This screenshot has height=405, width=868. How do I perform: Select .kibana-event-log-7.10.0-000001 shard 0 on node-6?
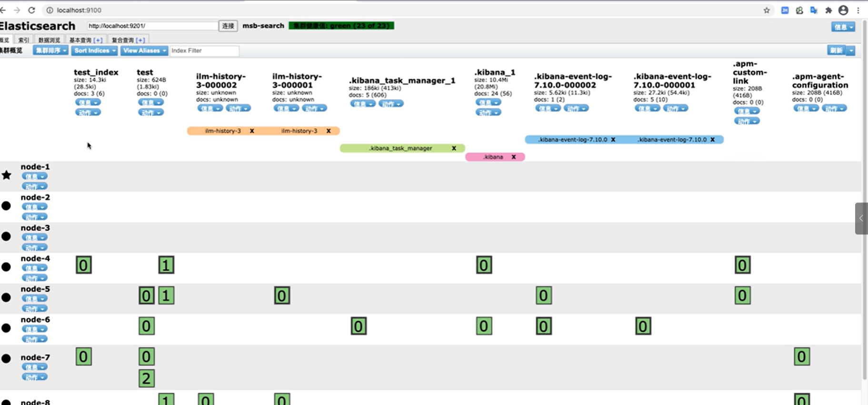point(643,326)
